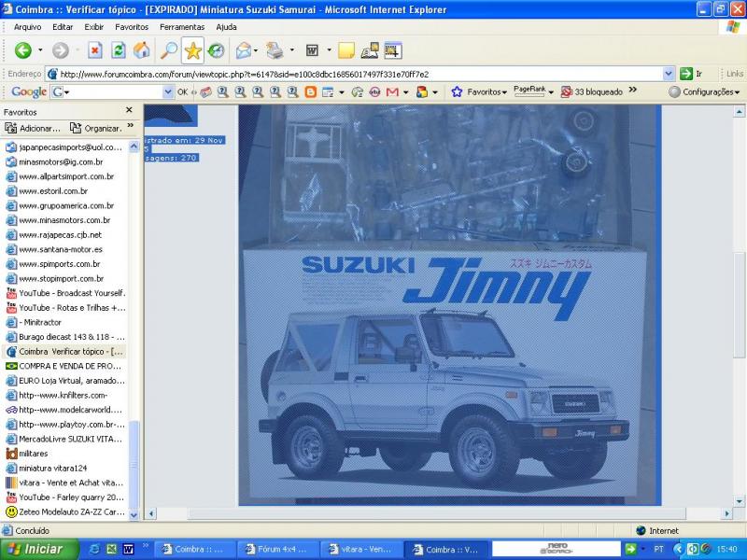
Task: Stop loading the page
Action: coord(95,50)
